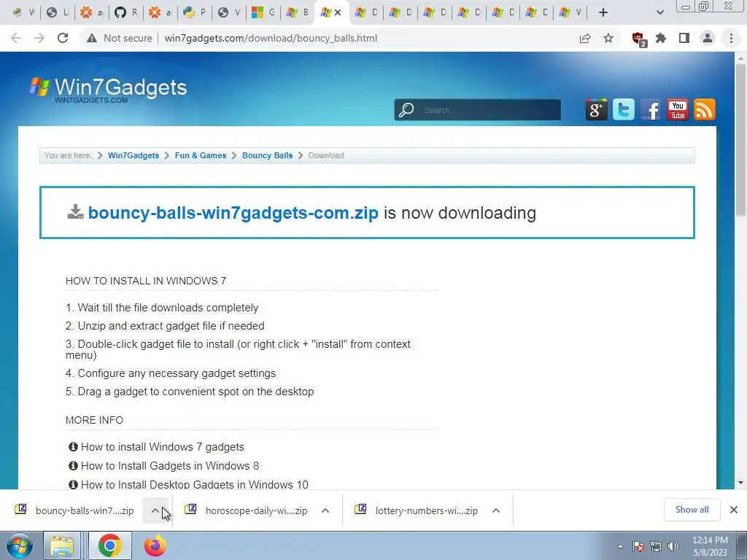Open Firefox from taskbar
The height and width of the screenshot is (560, 747).
pos(155,545)
